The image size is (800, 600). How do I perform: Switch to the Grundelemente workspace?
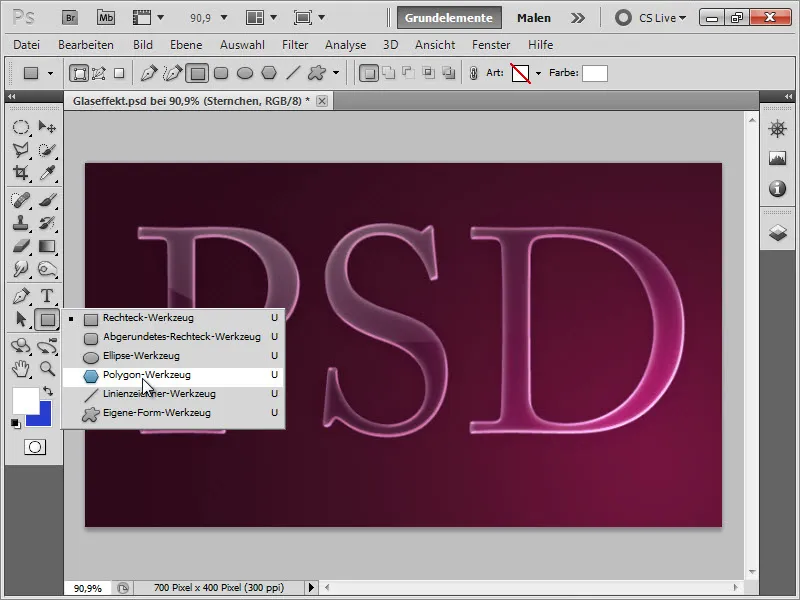click(449, 18)
